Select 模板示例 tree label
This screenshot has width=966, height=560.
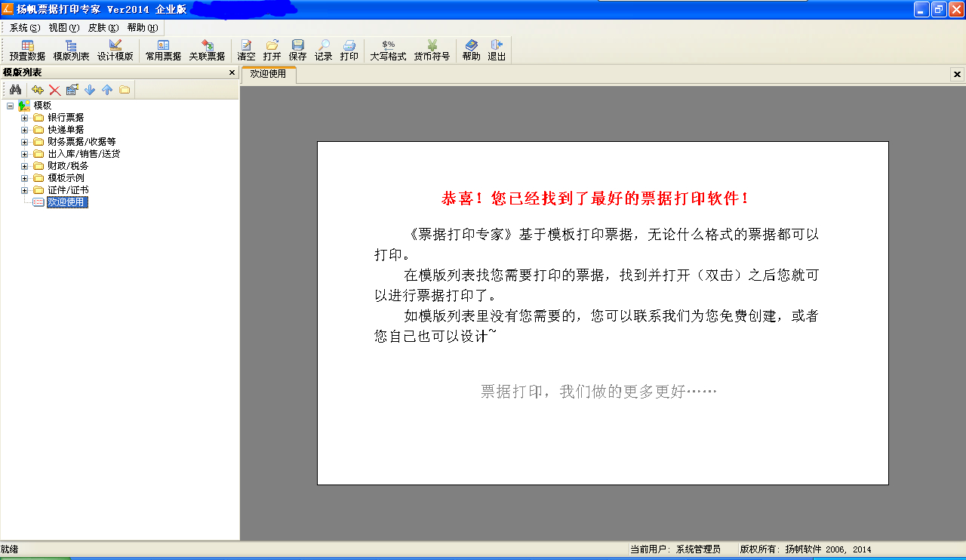66,178
